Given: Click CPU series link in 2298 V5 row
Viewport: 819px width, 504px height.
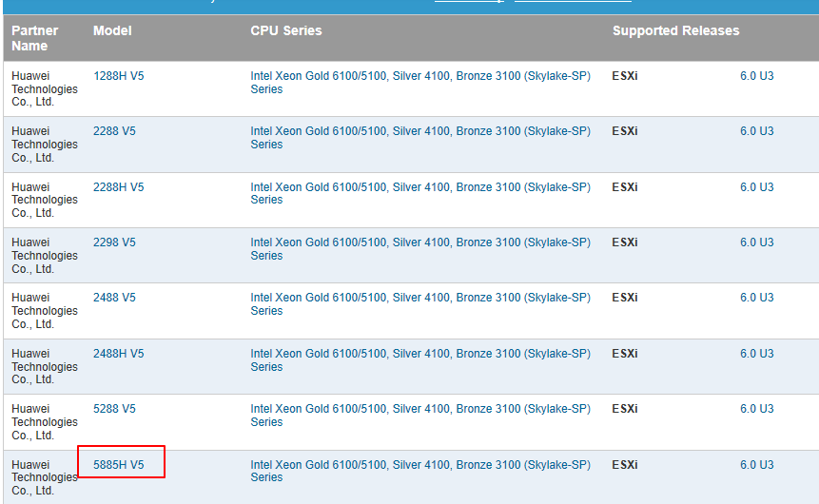Looking at the screenshot, I should click(x=420, y=249).
